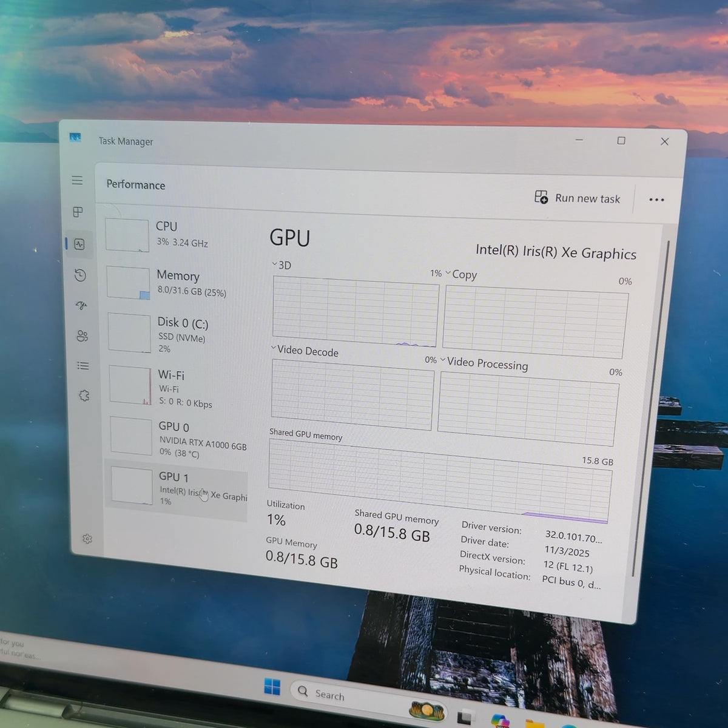728x728 pixels.
Task: Open the Video Decode graph dropdown
Action: (274, 349)
